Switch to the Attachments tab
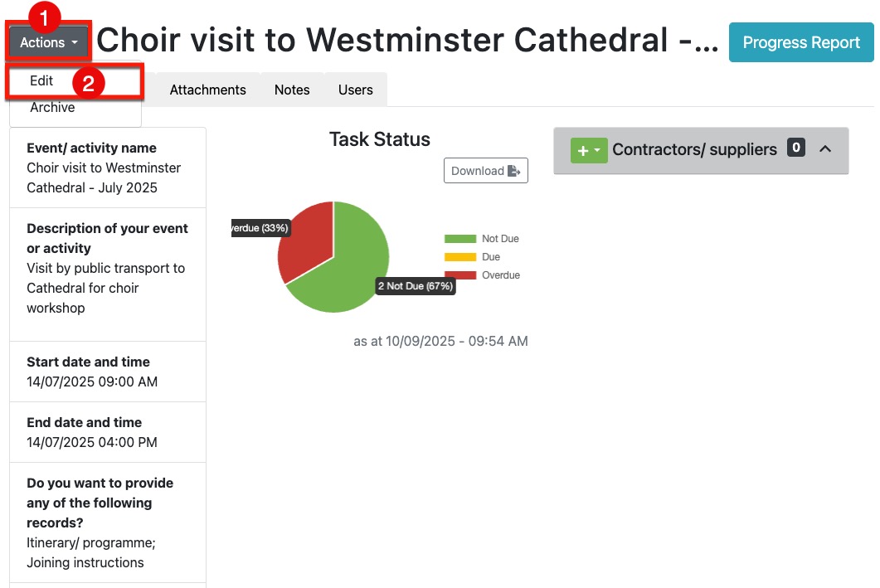The height and width of the screenshot is (588, 880). 207,90
